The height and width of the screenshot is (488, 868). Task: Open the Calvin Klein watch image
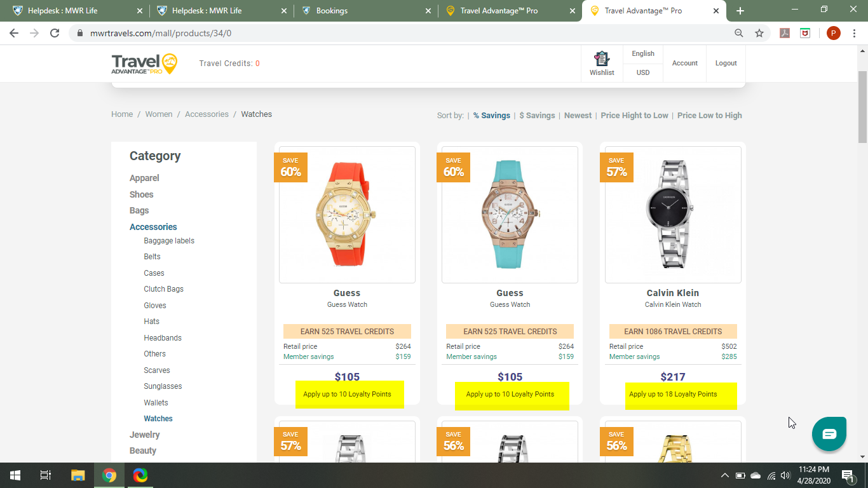click(x=673, y=215)
